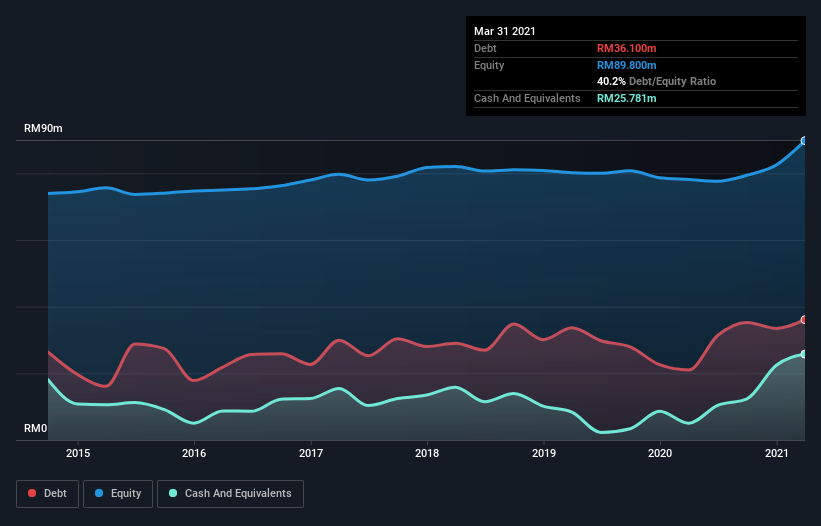Select the 2020 x-axis label
821x526 pixels.
[660, 453]
